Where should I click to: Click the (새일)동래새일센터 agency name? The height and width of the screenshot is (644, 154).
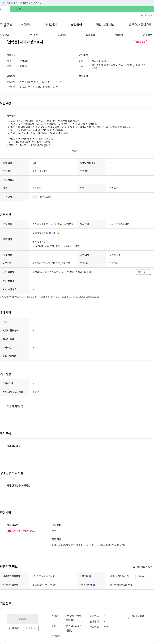click(119, 576)
